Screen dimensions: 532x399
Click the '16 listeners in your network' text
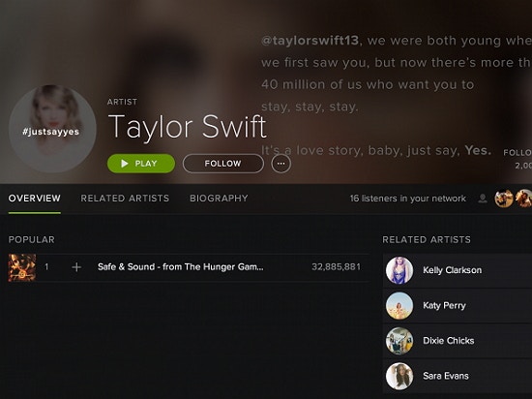coord(408,199)
